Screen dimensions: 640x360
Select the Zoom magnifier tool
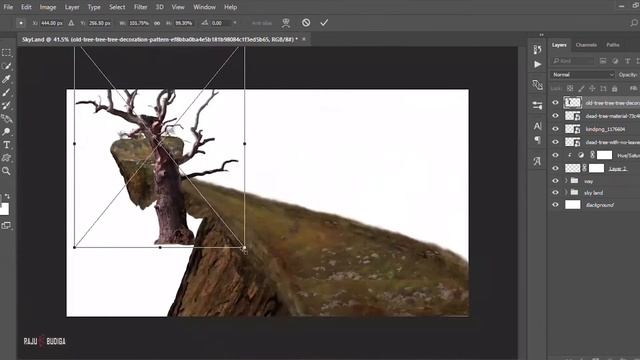tap(6, 171)
